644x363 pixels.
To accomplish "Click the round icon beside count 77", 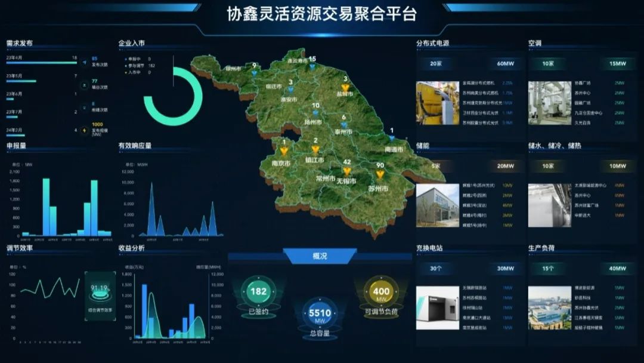I will [85, 85].
